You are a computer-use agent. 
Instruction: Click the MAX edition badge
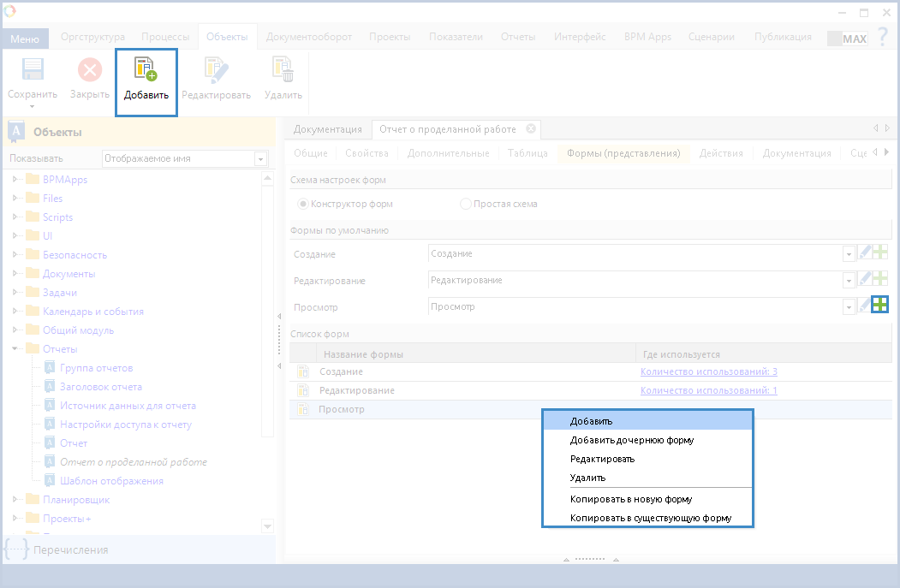[847, 39]
